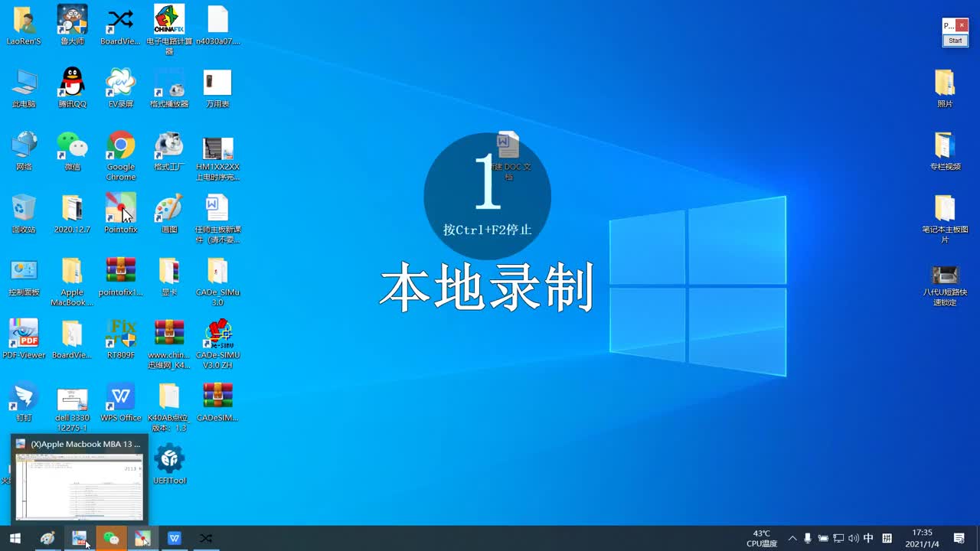The height and width of the screenshot is (551, 980).
Task: Select the CADe_SIMu 3.0 folder
Action: (217, 282)
